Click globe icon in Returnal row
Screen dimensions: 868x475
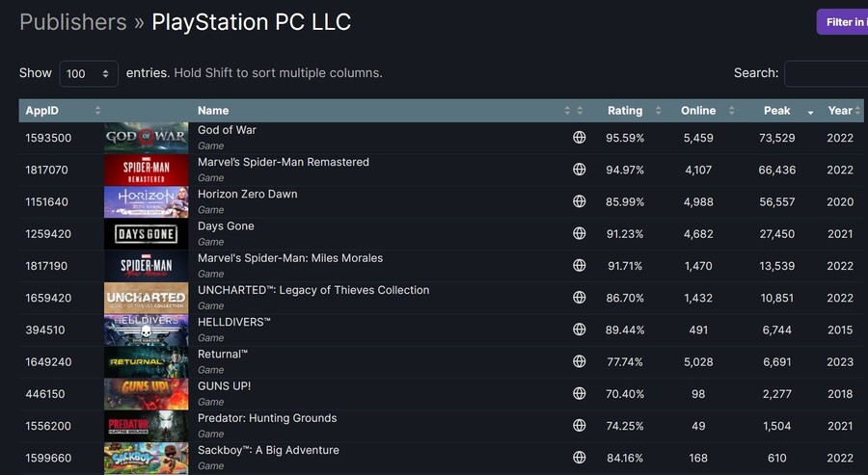tap(580, 361)
